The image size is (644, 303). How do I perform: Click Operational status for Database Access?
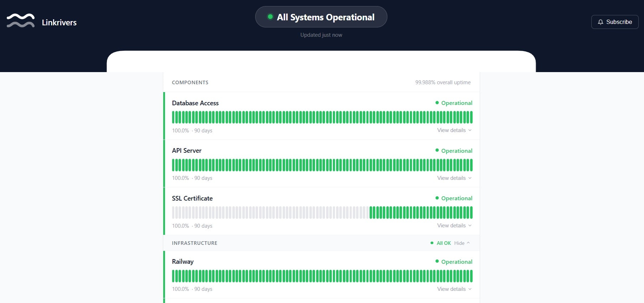pyautogui.click(x=454, y=103)
